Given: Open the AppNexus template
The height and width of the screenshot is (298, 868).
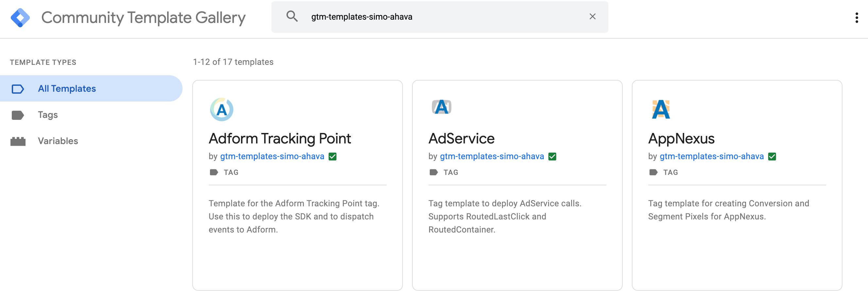Looking at the screenshot, I should pyautogui.click(x=681, y=139).
